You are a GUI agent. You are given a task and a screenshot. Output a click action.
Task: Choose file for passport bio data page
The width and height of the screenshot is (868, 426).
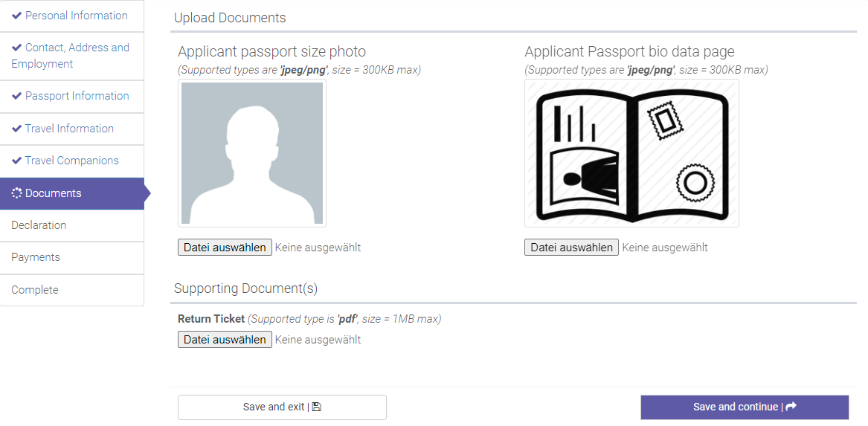571,248
